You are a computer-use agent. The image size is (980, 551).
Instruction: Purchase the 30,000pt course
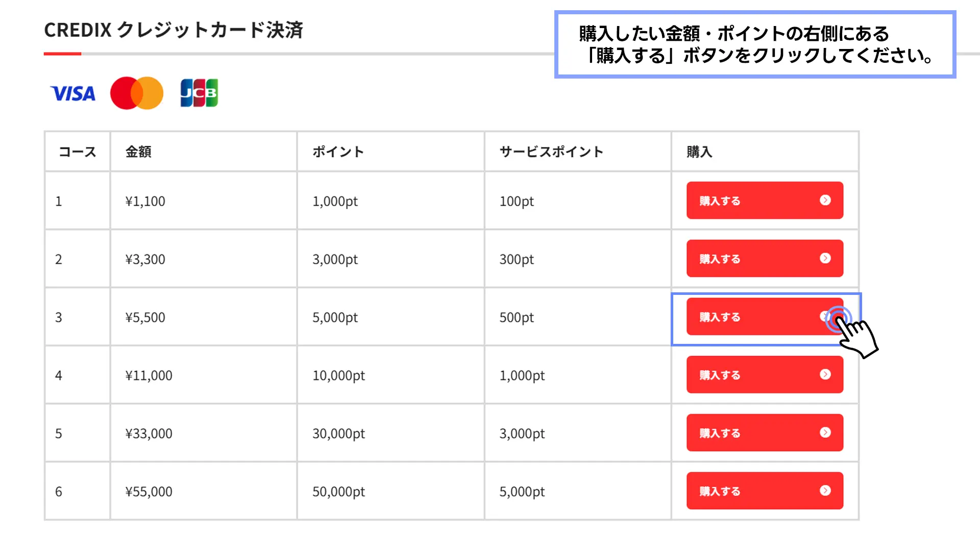pyautogui.click(x=765, y=433)
